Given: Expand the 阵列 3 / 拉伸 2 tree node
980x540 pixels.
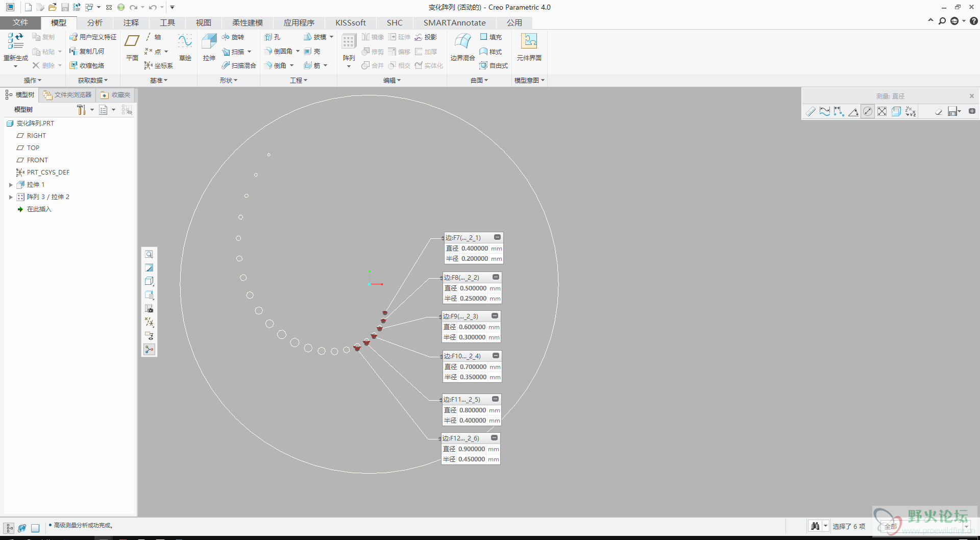Looking at the screenshot, I should pos(11,197).
